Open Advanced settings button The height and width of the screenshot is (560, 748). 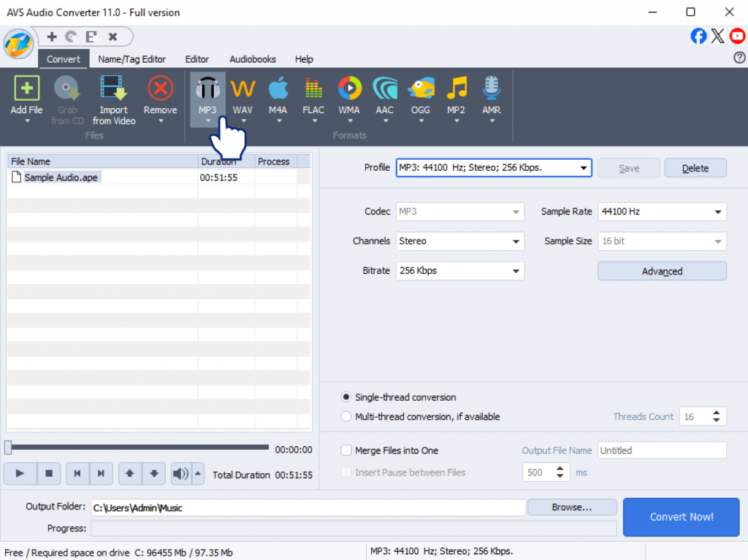pos(662,271)
